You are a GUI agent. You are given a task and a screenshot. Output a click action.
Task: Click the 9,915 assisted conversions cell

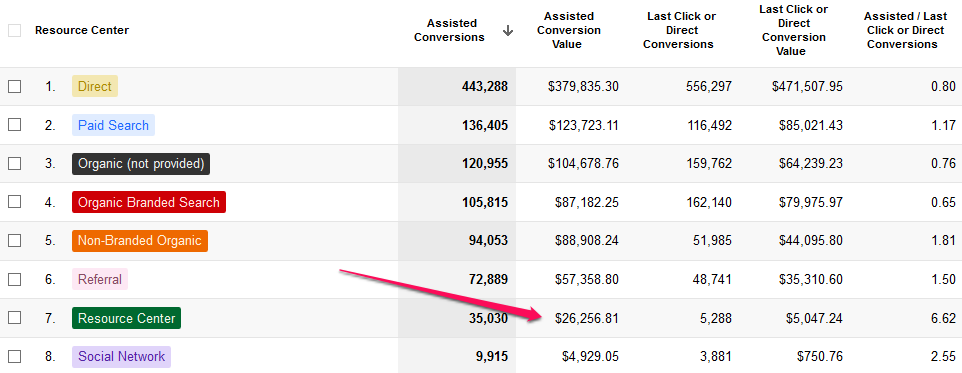[x=492, y=356]
